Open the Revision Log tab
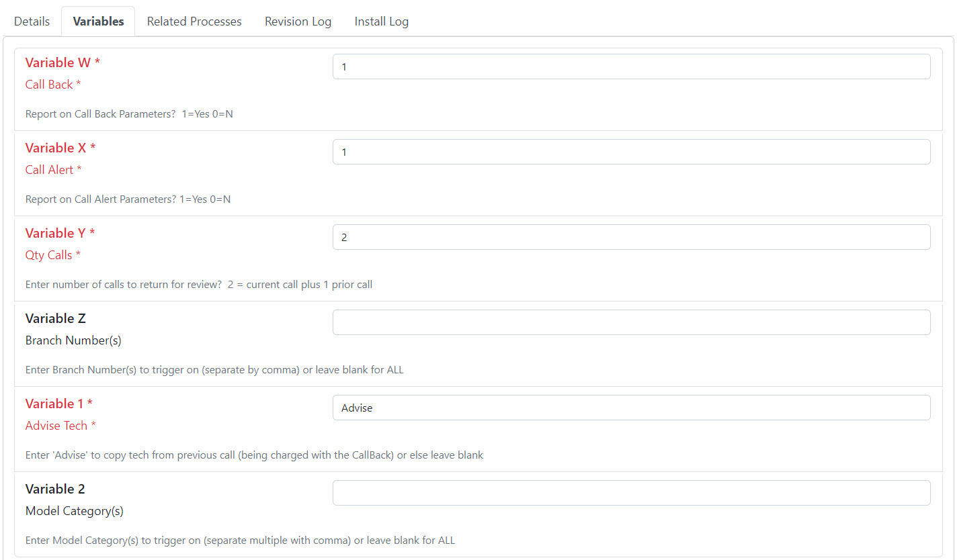 [298, 21]
